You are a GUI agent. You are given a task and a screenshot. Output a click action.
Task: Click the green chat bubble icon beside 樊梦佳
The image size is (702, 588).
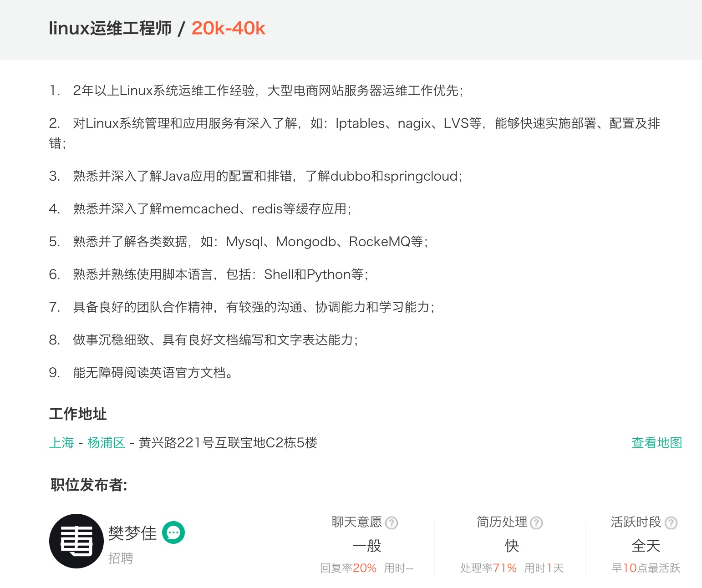(173, 532)
